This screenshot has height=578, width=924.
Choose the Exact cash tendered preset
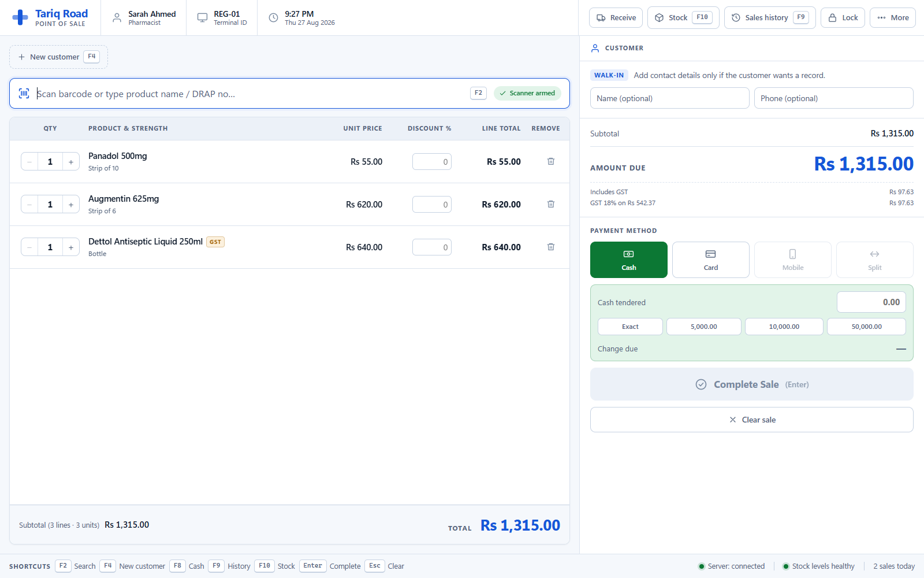(630, 327)
